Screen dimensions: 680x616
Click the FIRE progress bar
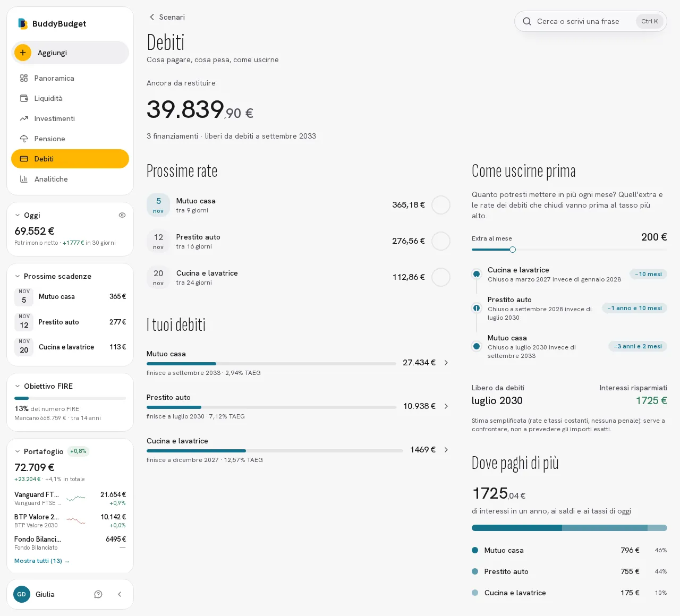(70, 398)
